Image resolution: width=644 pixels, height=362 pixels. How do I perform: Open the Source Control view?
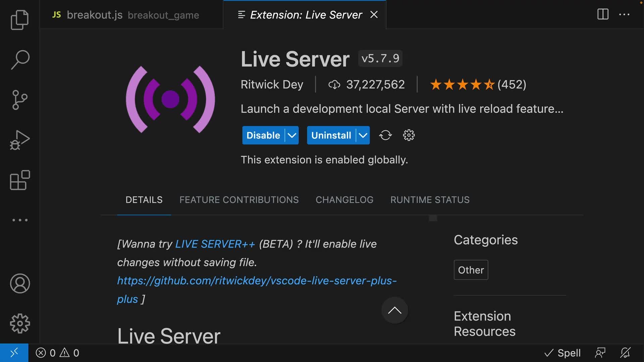(x=19, y=100)
